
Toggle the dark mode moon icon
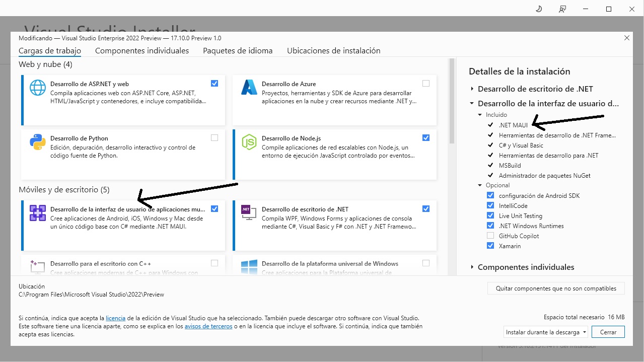click(538, 9)
